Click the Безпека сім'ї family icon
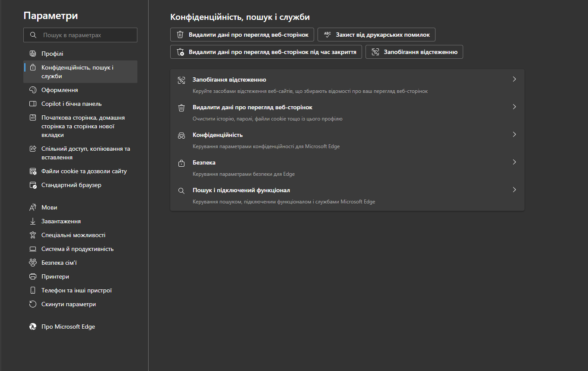Image resolution: width=588 pixels, height=371 pixels. coord(33,263)
